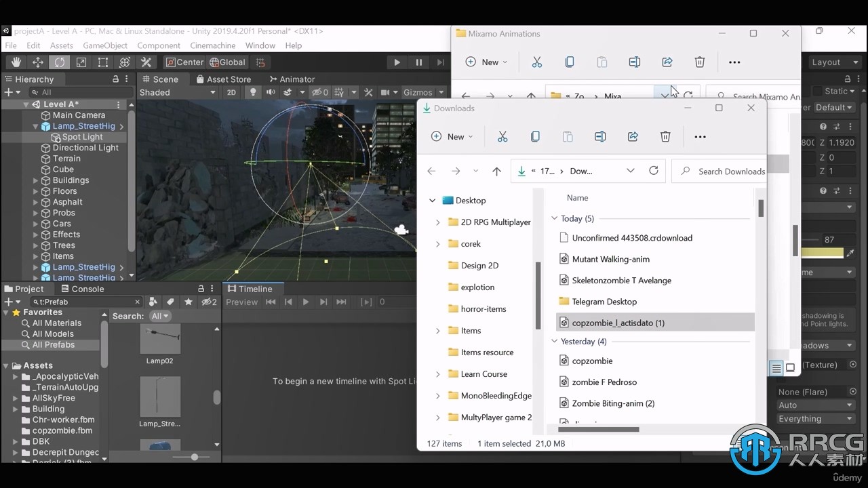Select Directional Light in Hierarchy

(x=85, y=148)
